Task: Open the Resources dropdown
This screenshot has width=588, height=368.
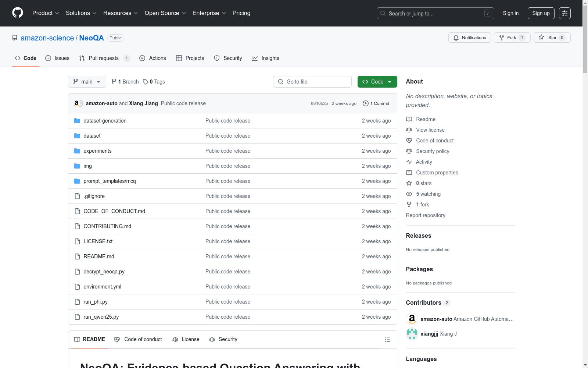Action: (x=121, y=13)
